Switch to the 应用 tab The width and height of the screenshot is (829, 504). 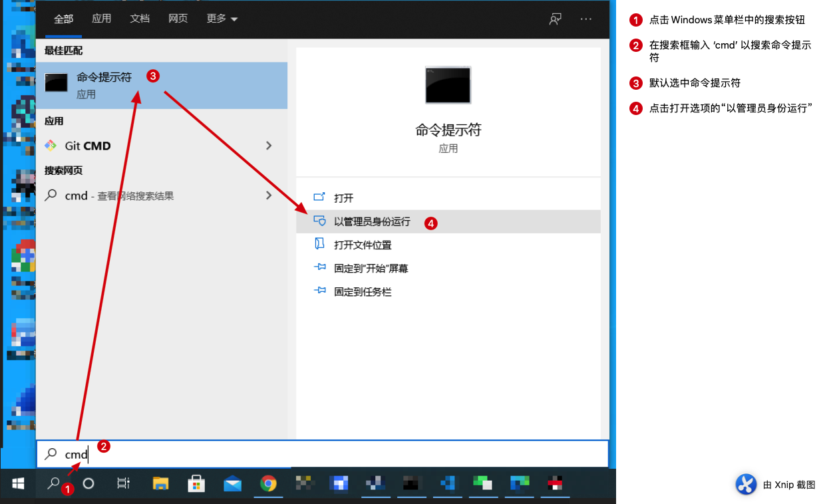pos(102,19)
